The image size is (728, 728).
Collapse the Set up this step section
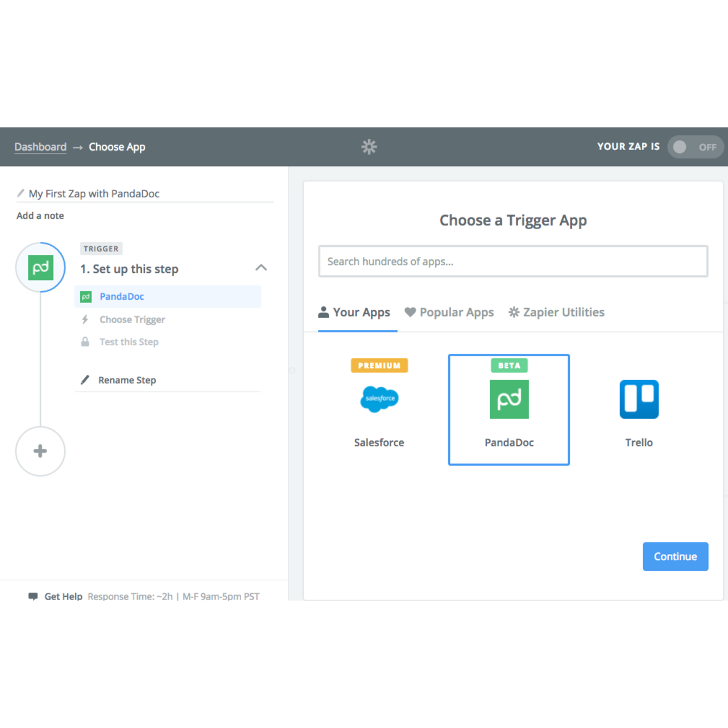[x=261, y=268]
